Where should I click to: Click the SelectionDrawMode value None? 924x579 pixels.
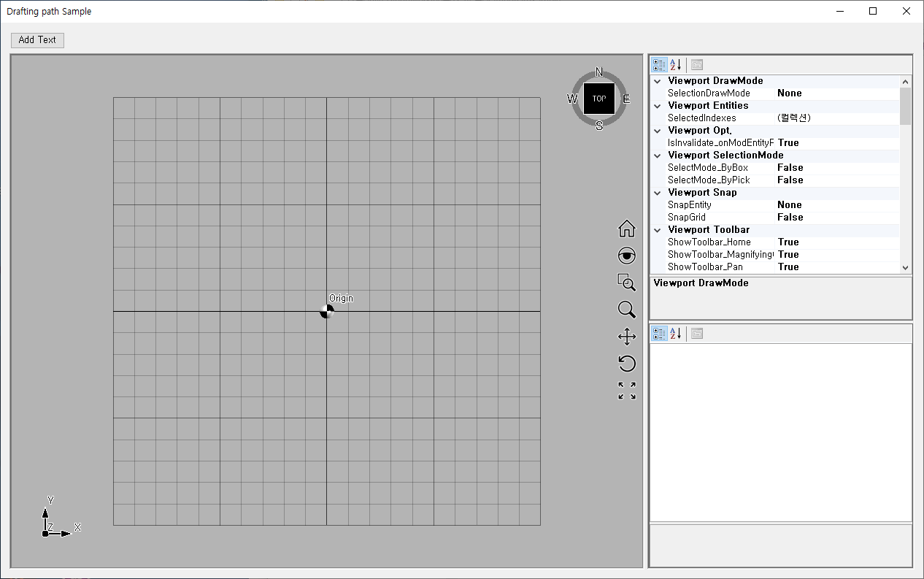(x=790, y=93)
